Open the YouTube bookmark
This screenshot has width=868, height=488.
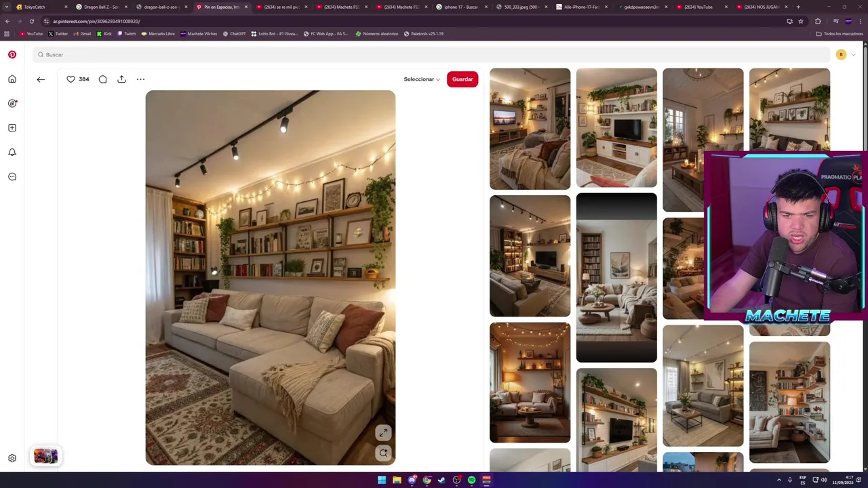[31, 33]
